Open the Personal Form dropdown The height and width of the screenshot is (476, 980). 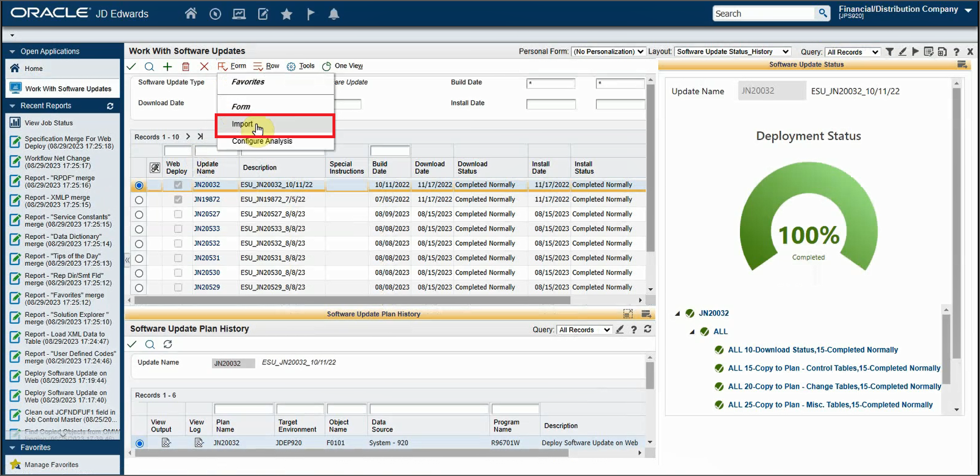click(608, 51)
